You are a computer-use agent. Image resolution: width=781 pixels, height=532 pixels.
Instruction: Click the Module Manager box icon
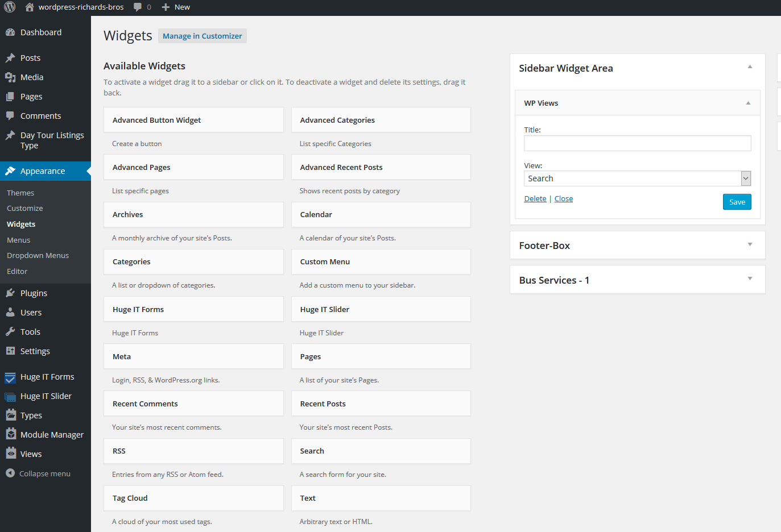tap(11, 434)
